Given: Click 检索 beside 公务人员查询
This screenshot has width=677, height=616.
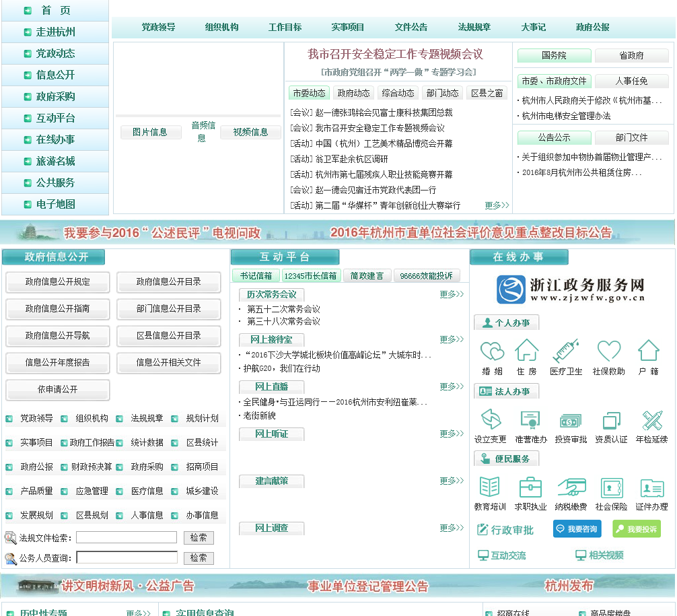Looking at the screenshot, I should pos(199,558).
